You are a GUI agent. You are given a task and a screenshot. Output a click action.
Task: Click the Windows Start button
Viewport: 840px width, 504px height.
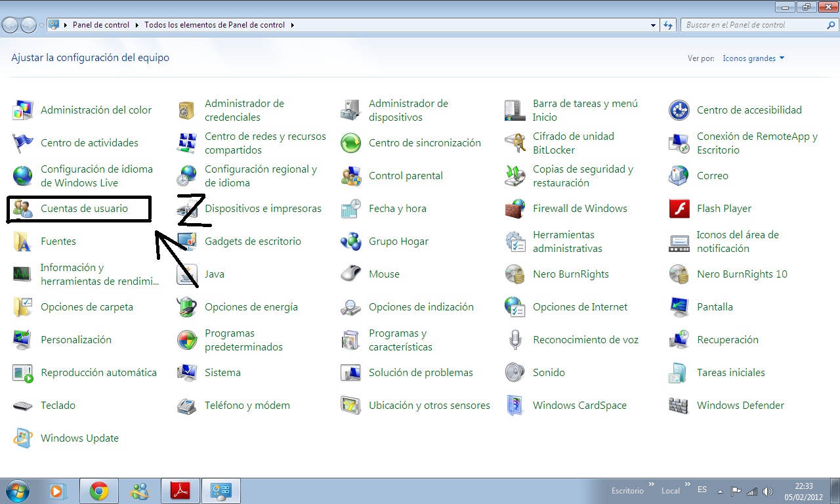[18, 491]
